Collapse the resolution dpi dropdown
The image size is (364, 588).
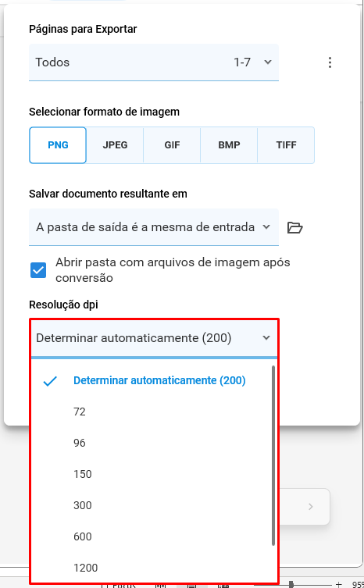pyautogui.click(x=154, y=338)
